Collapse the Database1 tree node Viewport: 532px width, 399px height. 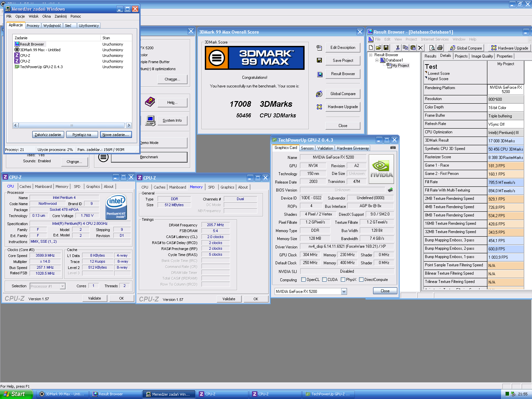(x=377, y=60)
